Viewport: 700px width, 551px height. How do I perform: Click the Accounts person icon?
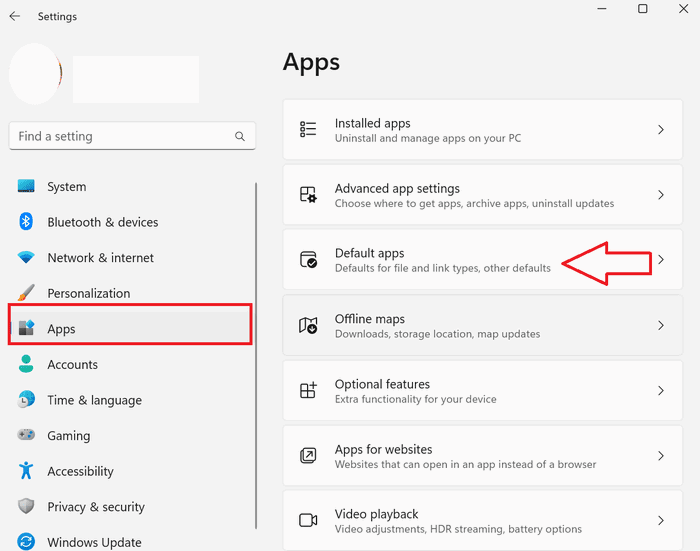pos(26,364)
